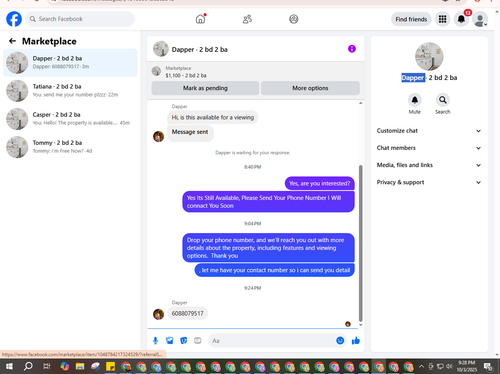Open the Casper - 2 bd 2 ba conversation
This screenshot has height=374, width=500.
[x=70, y=119]
